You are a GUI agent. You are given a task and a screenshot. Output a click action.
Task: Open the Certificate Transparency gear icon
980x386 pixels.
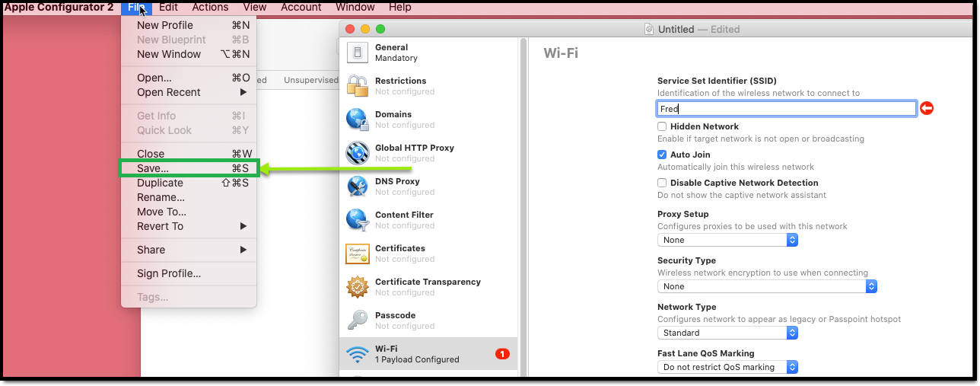[358, 287]
